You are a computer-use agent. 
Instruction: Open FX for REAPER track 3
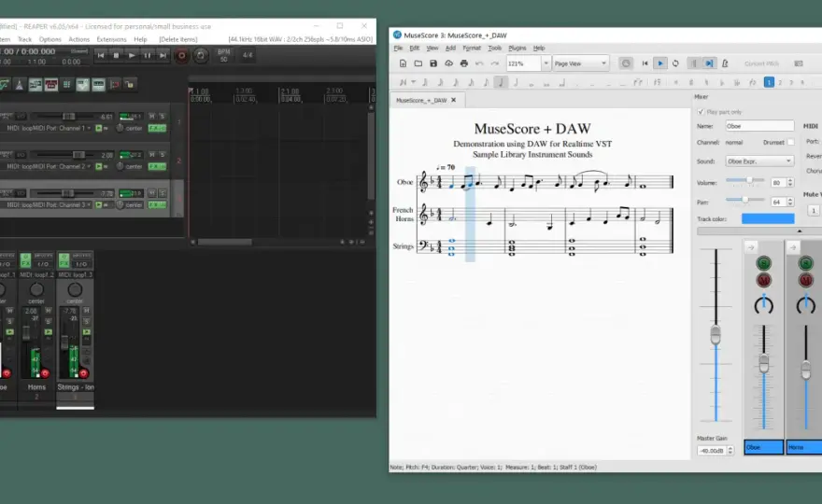157,204
